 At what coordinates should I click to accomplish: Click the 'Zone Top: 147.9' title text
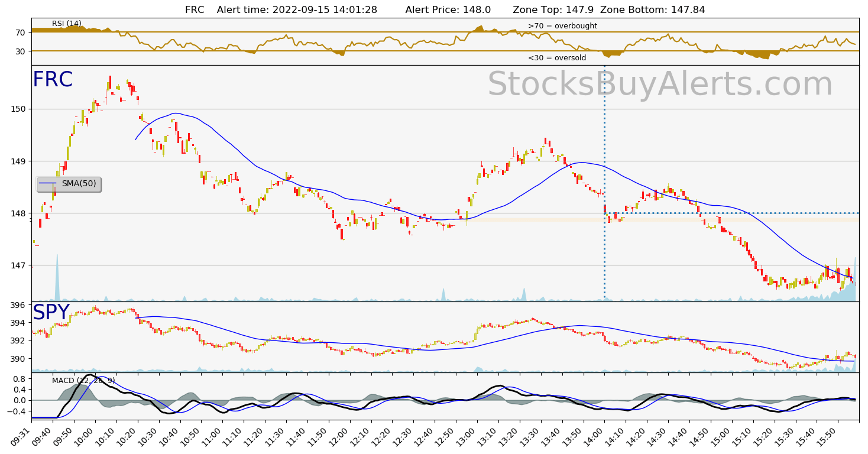[x=554, y=10]
